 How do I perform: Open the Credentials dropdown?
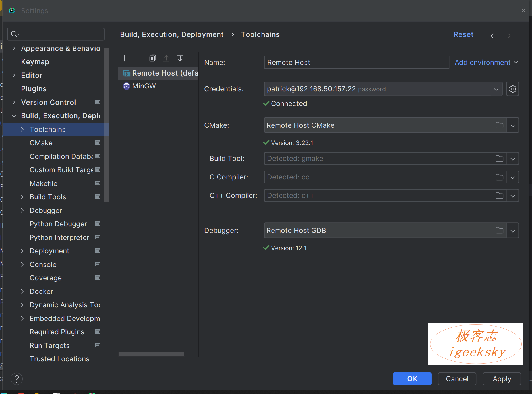tap(496, 89)
